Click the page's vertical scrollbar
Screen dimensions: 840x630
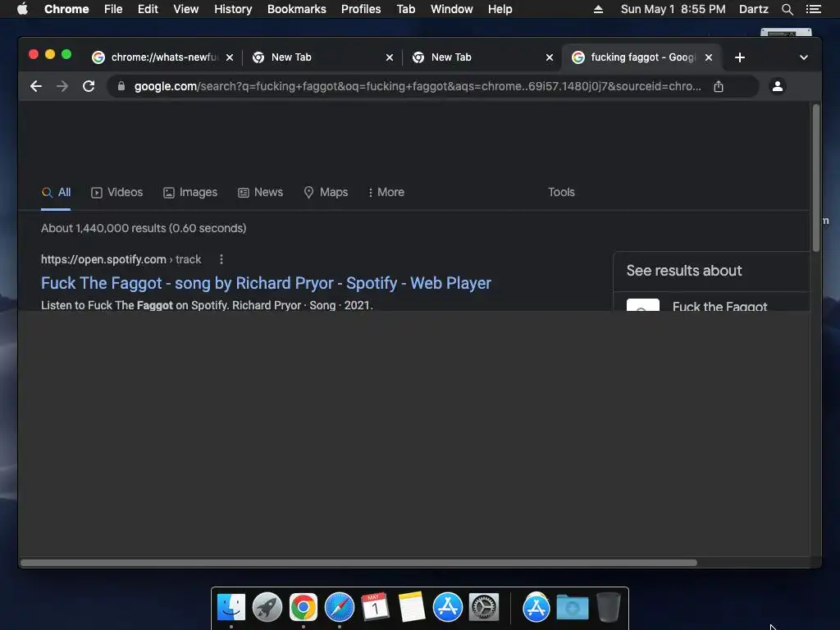click(x=816, y=178)
